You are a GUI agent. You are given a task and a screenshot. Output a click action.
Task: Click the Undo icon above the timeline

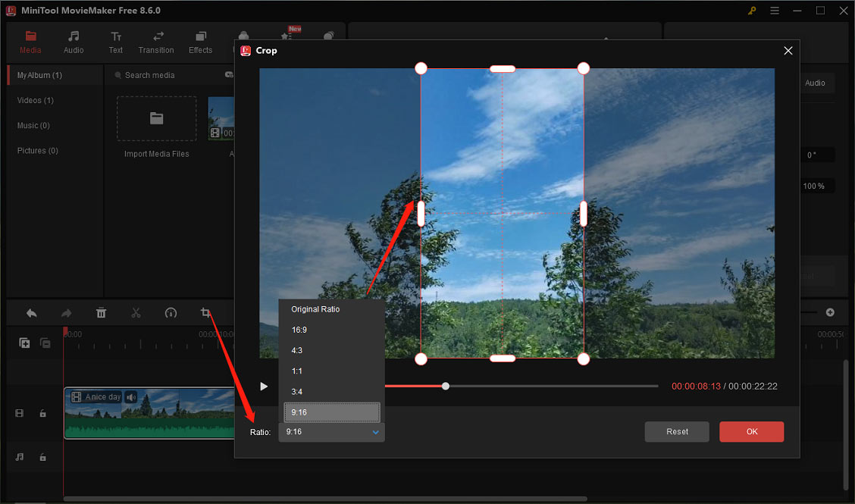[31, 312]
